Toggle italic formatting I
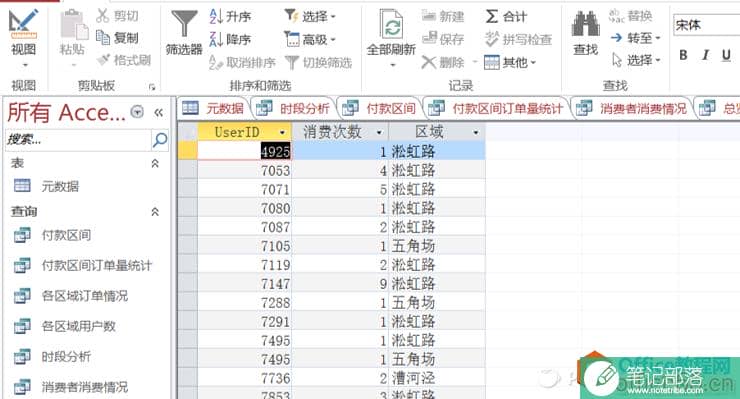Image resolution: width=740 pixels, height=399 pixels. coord(705,55)
